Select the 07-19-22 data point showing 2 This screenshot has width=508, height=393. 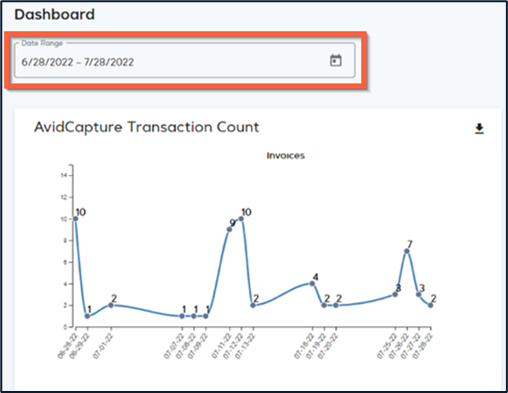[324, 305]
